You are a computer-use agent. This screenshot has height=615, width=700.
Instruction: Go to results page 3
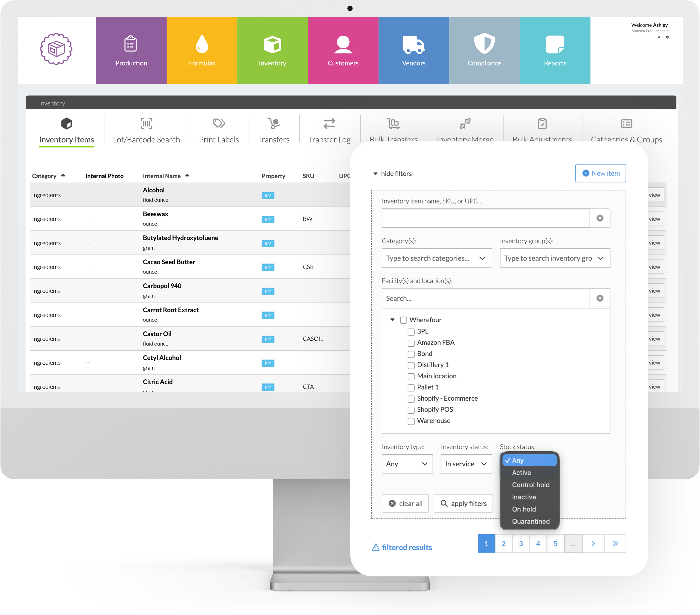click(x=521, y=543)
